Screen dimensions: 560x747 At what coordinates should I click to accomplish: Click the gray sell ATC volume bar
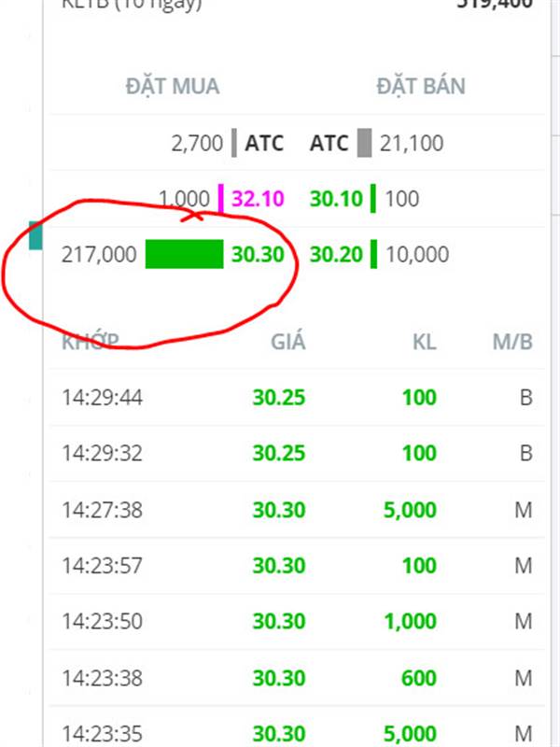tap(364, 143)
